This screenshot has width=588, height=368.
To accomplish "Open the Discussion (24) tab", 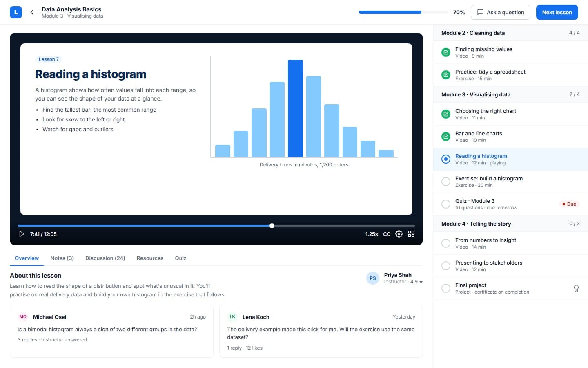I will 105,258.
